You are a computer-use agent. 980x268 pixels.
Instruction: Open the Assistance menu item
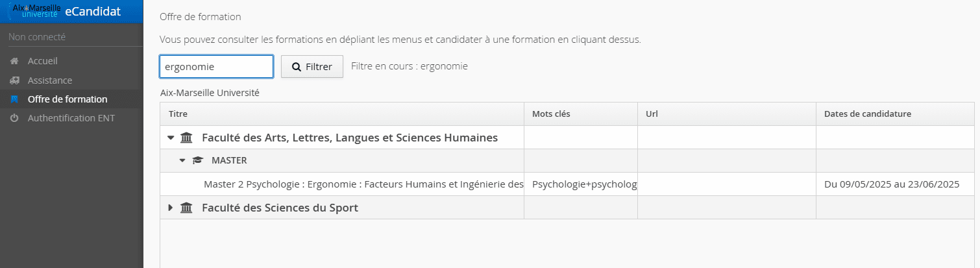coord(49,80)
